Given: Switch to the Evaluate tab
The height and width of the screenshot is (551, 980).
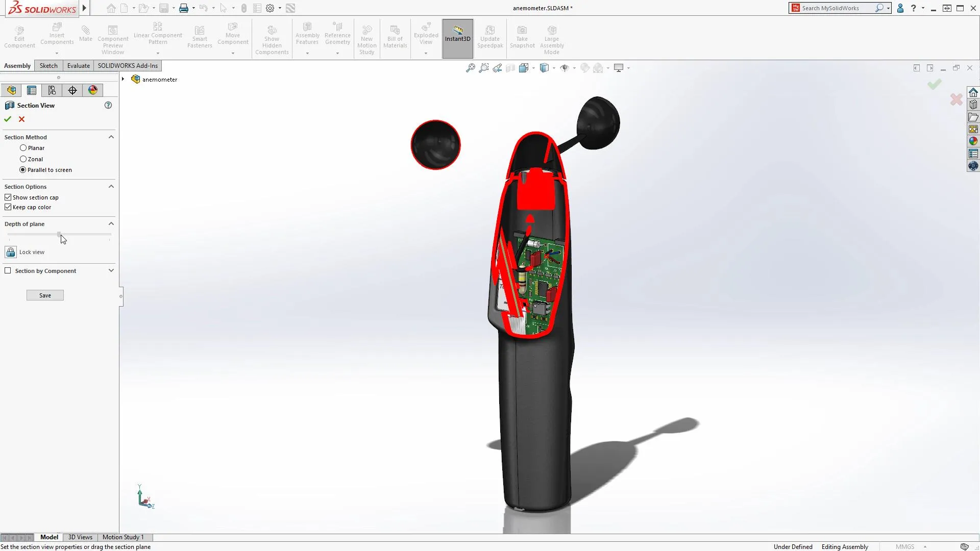Looking at the screenshot, I should click(78, 66).
